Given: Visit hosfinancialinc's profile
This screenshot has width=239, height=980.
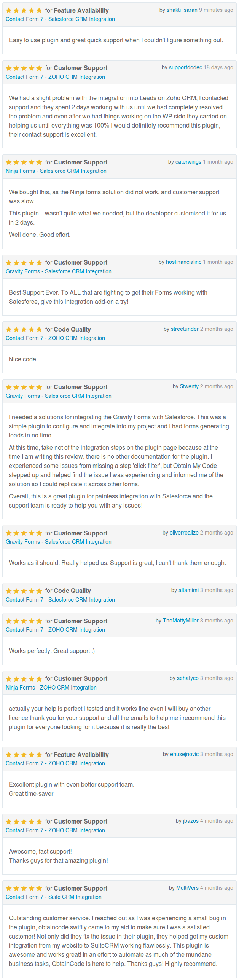Looking at the screenshot, I should (183, 262).
